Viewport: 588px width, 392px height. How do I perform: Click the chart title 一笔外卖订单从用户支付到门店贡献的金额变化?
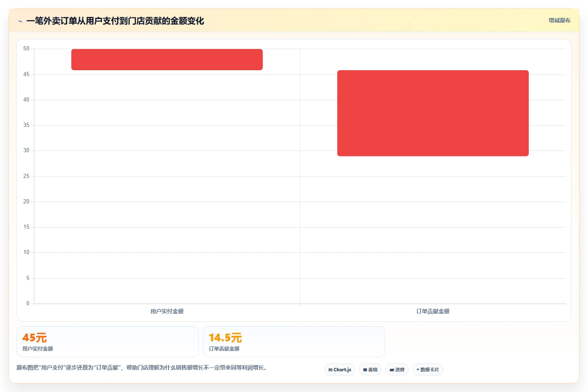coord(115,21)
